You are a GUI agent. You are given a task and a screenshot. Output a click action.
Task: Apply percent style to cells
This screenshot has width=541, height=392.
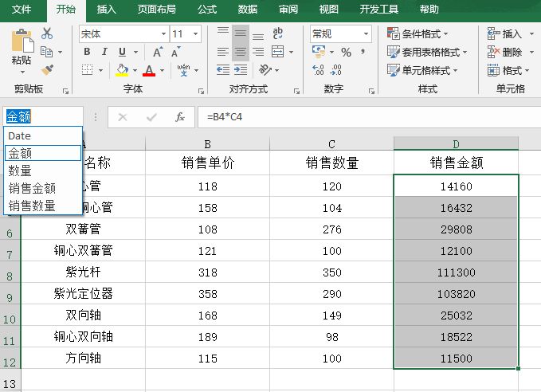346,52
